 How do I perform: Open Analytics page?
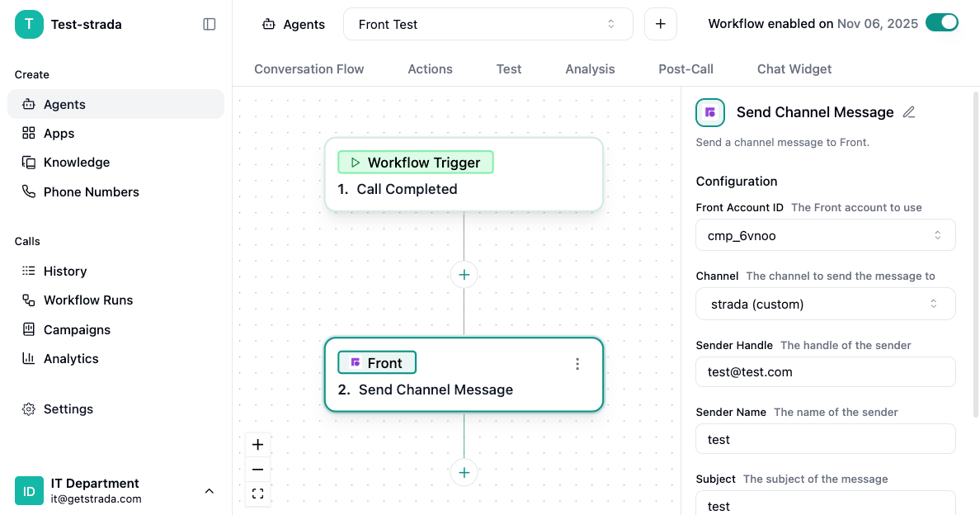point(115,359)
